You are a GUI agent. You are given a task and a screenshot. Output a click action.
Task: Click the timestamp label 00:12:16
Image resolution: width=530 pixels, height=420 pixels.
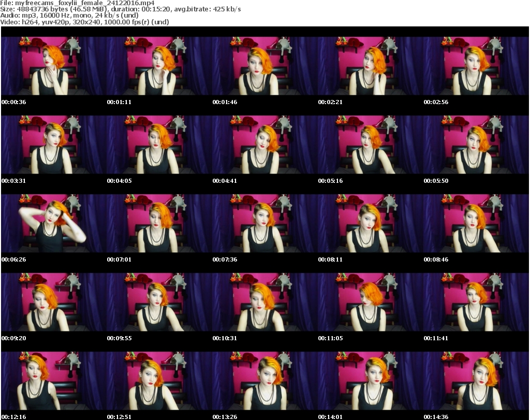pyautogui.click(x=14, y=417)
